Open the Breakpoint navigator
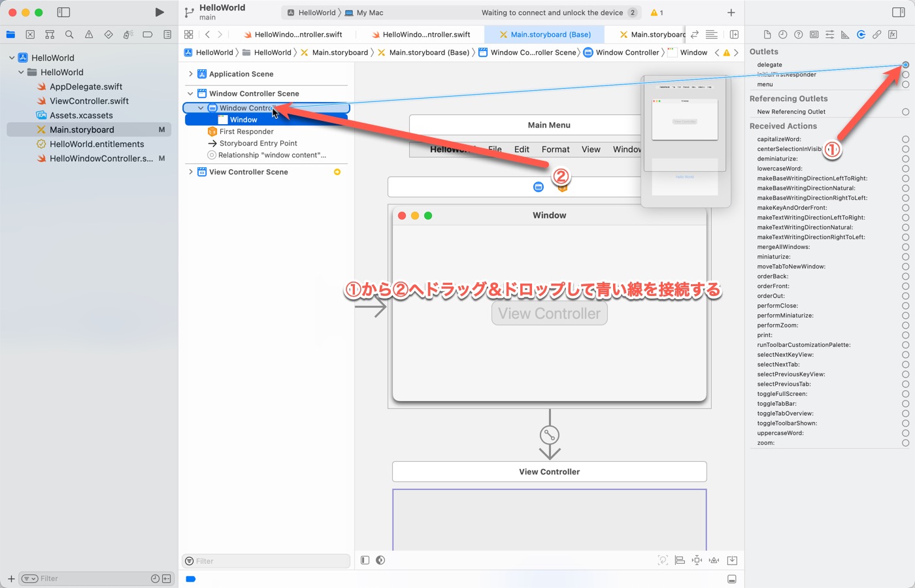The height and width of the screenshot is (588, 915). 148,35
